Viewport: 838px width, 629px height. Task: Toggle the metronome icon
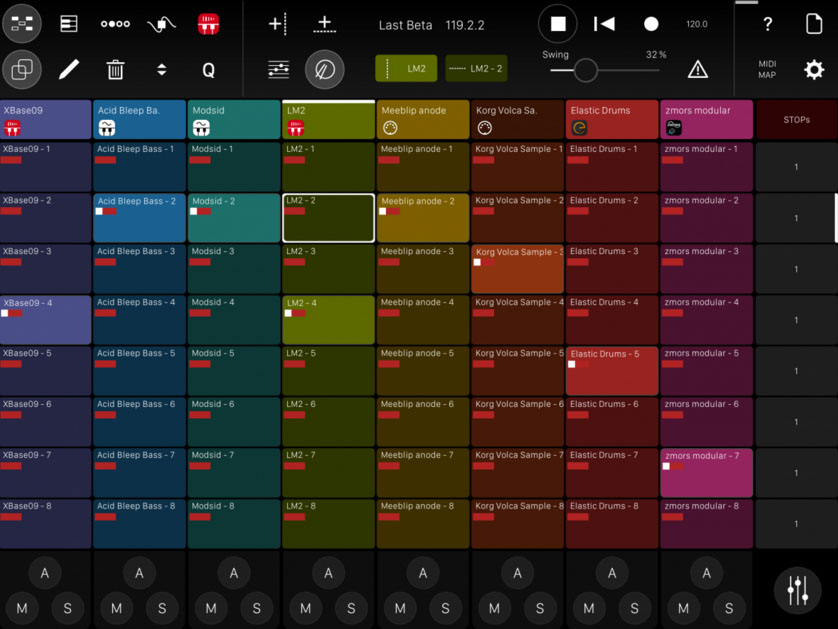(324, 69)
